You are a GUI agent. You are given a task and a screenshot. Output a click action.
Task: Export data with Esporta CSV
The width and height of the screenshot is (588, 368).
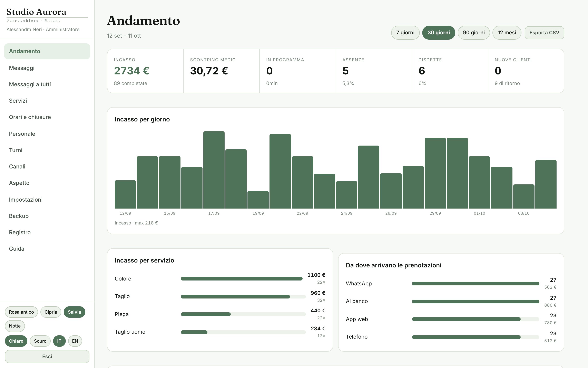(x=544, y=33)
